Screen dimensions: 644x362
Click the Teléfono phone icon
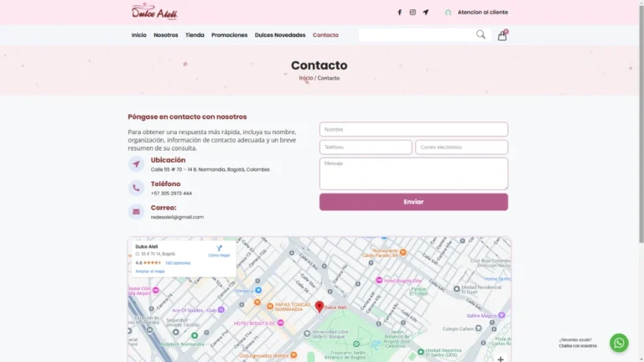[136, 188]
